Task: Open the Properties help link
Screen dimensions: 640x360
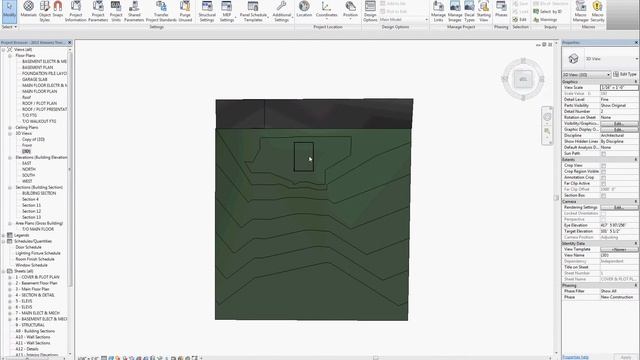Action: pos(576,357)
